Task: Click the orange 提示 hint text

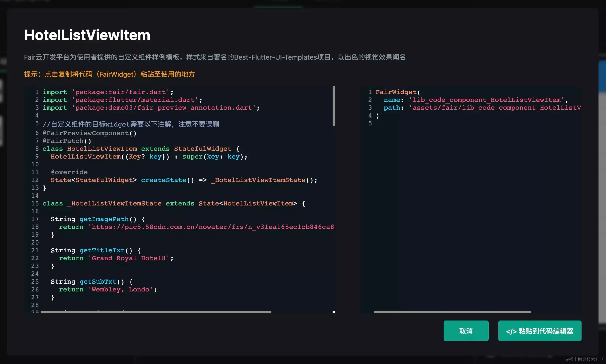Action: [109, 74]
